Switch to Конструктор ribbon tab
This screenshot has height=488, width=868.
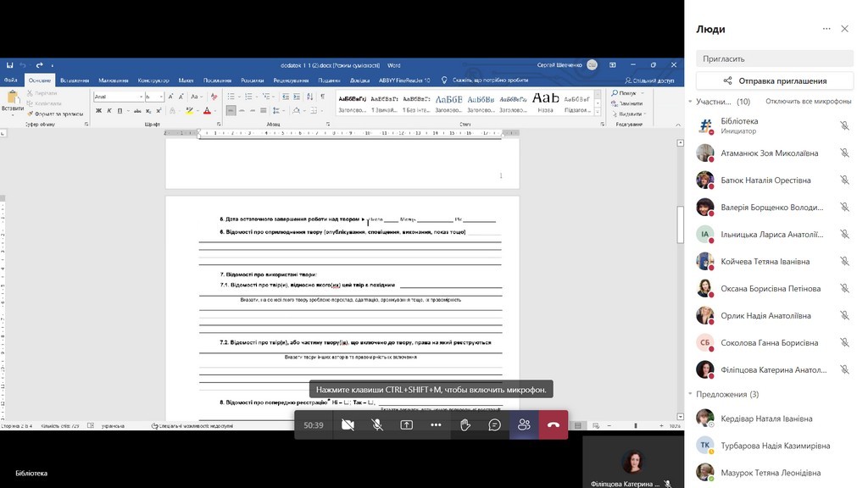tap(153, 80)
